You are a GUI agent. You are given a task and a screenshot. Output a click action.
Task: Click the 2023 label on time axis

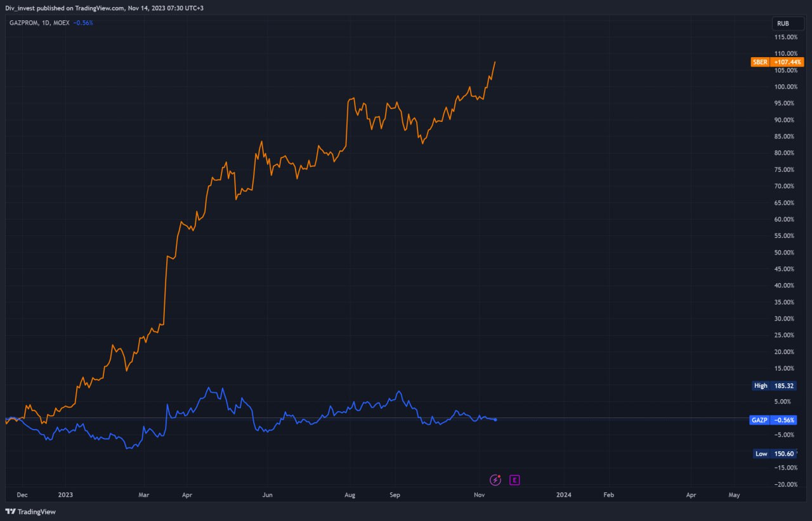click(65, 494)
